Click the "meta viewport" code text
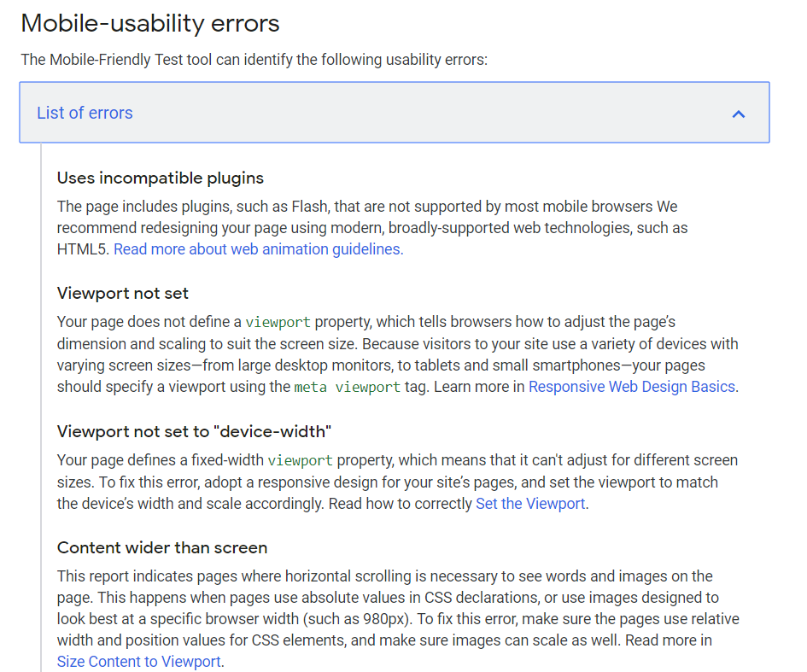Viewport: 807px width, 672px height. point(347,387)
